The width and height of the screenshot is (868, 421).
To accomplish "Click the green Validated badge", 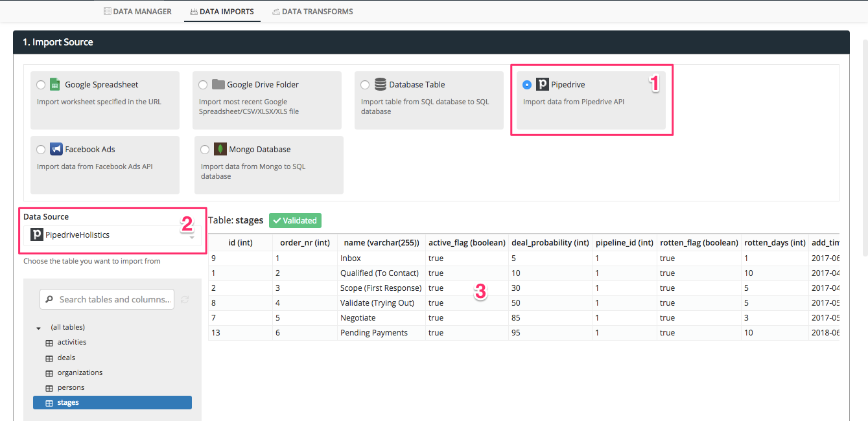I will point(295,221).
